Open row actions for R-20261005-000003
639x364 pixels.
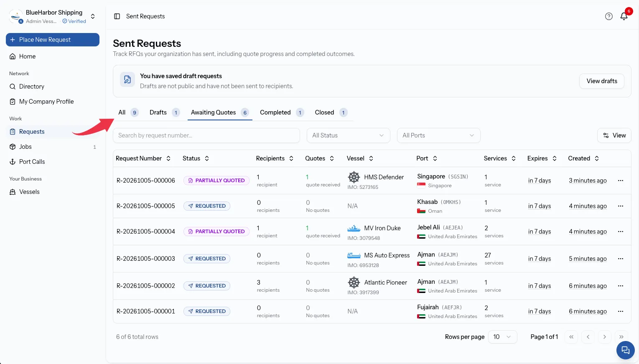click(621, 259)
